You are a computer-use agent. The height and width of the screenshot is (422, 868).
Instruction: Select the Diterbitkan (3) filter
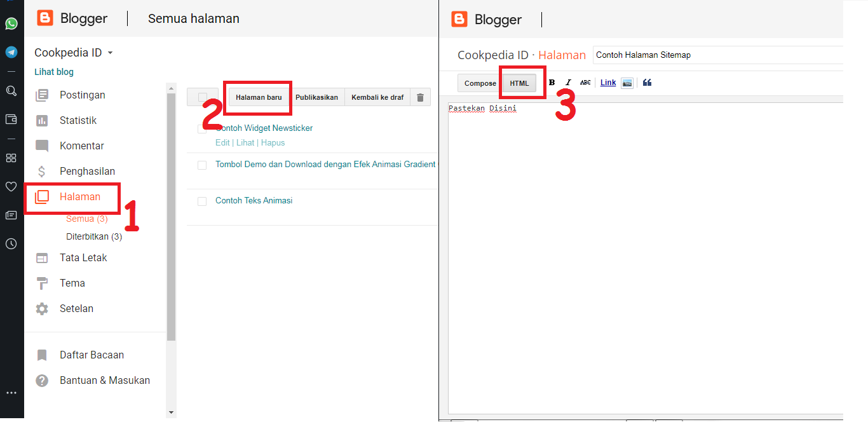point(94,237)
